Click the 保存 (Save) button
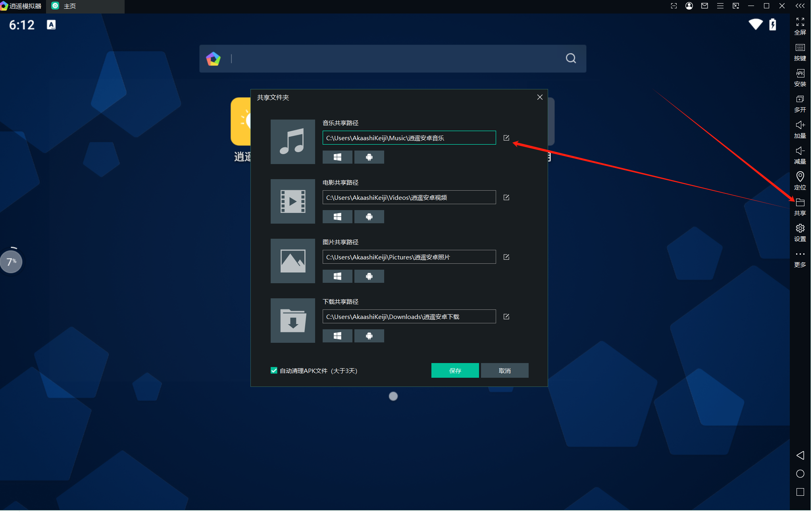This screenshot has height=512, width=812. tap(455, 371)
